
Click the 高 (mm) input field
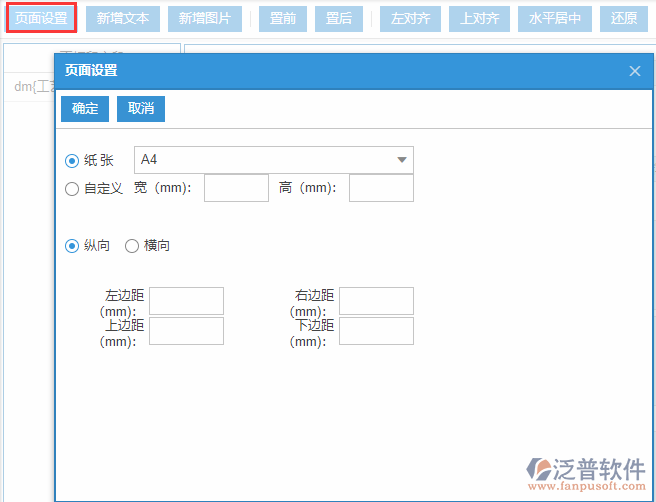[x=382, y=188]
